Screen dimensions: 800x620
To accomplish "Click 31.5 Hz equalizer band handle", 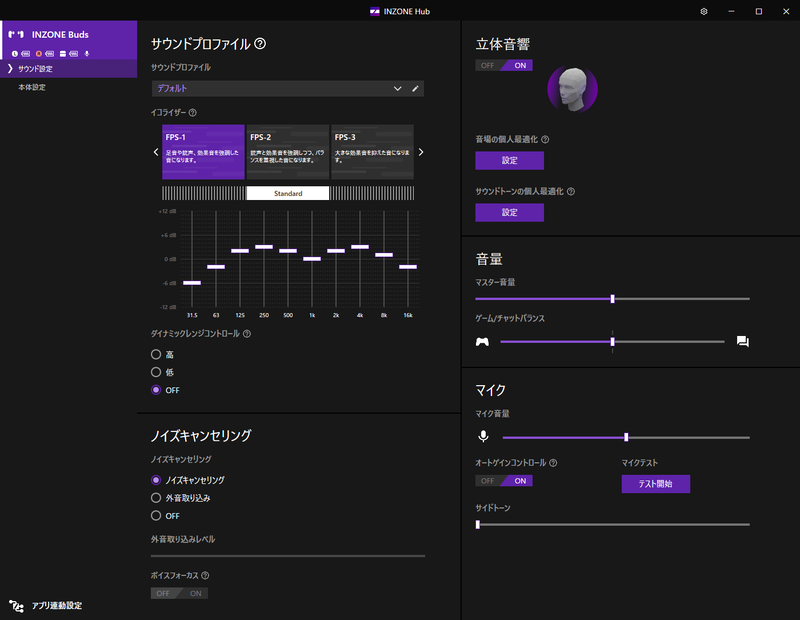I will [x=192, y=283].
